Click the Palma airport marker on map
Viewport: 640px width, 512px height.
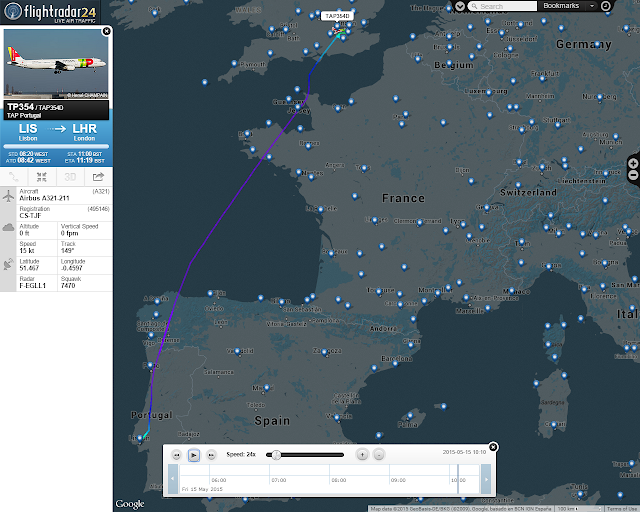(410, 416)
